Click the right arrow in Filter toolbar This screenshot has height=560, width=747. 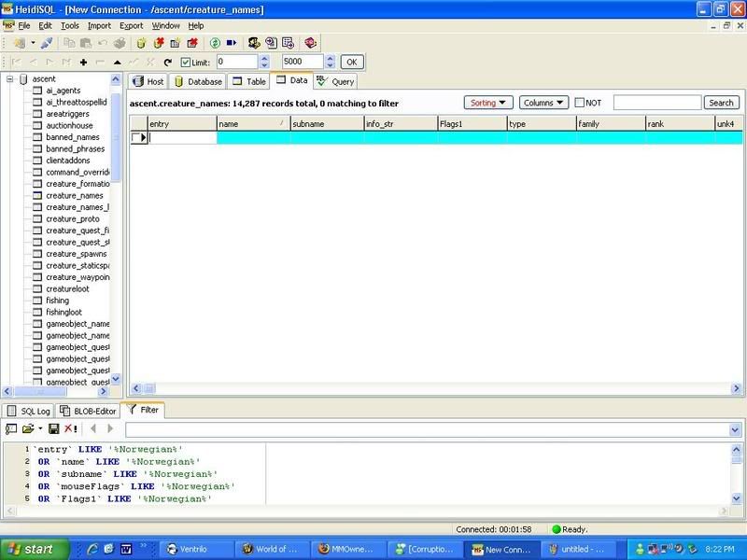[x=110, y=429]
